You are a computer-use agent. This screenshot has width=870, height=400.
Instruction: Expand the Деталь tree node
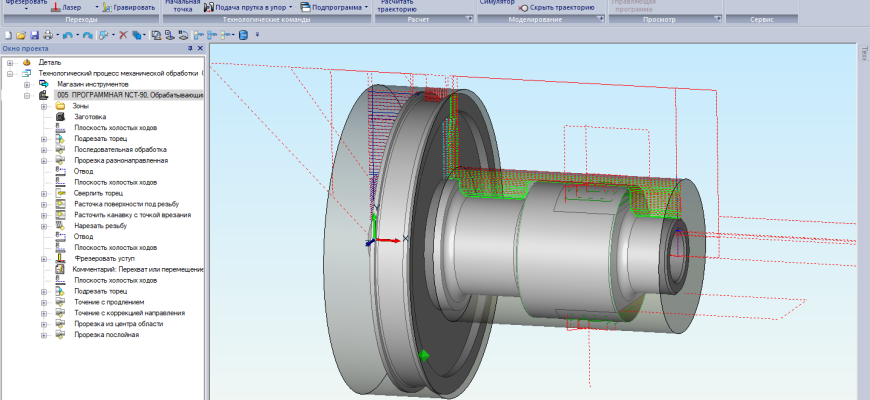10,62
